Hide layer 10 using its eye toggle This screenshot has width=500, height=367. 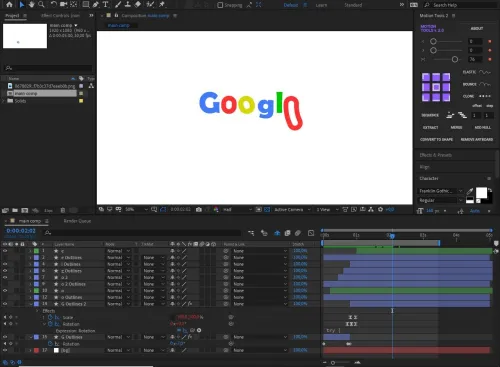tap(5, 291)
